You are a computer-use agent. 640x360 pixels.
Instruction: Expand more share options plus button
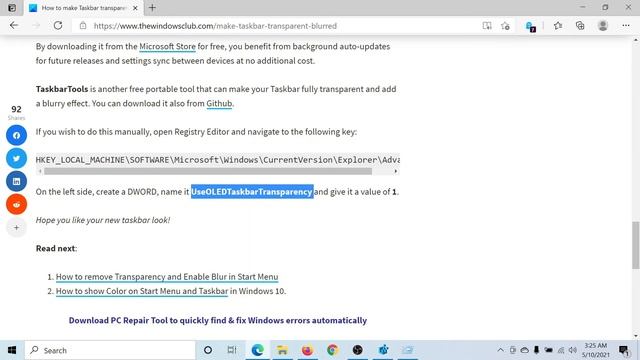coord(16,227)
